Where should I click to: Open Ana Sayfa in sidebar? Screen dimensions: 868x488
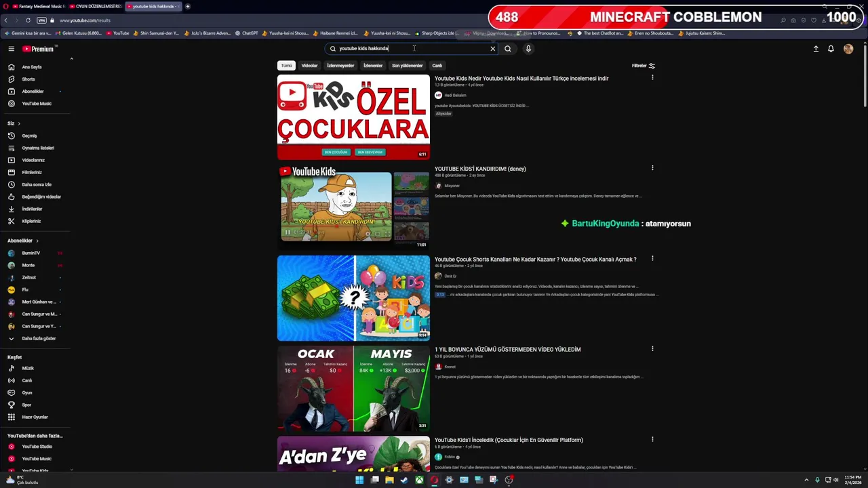[x=32, y=67]
